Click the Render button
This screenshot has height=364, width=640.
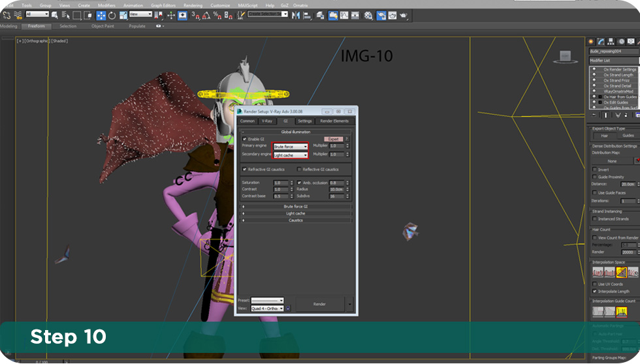[319, 304]
